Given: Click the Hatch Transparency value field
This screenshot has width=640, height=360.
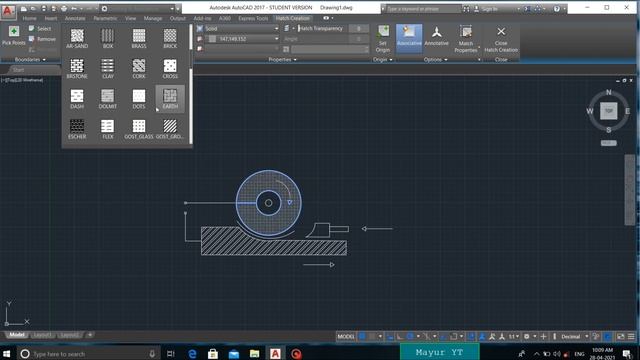Looking at the screenshot, I should [359, 29].
